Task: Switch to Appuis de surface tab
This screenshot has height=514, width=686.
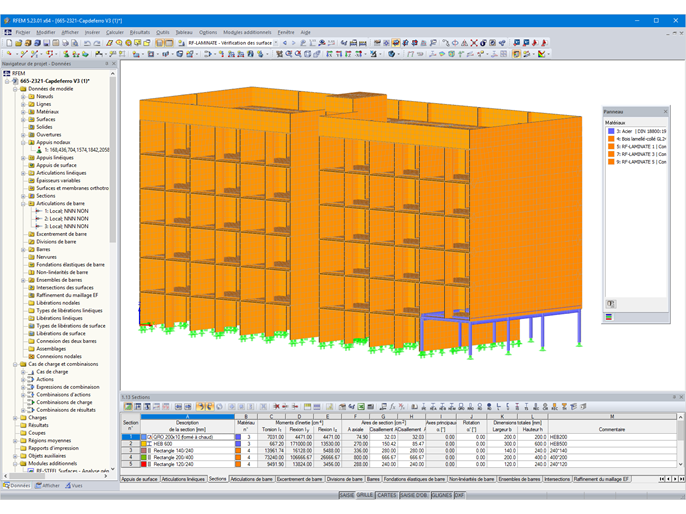Action: 140,479
